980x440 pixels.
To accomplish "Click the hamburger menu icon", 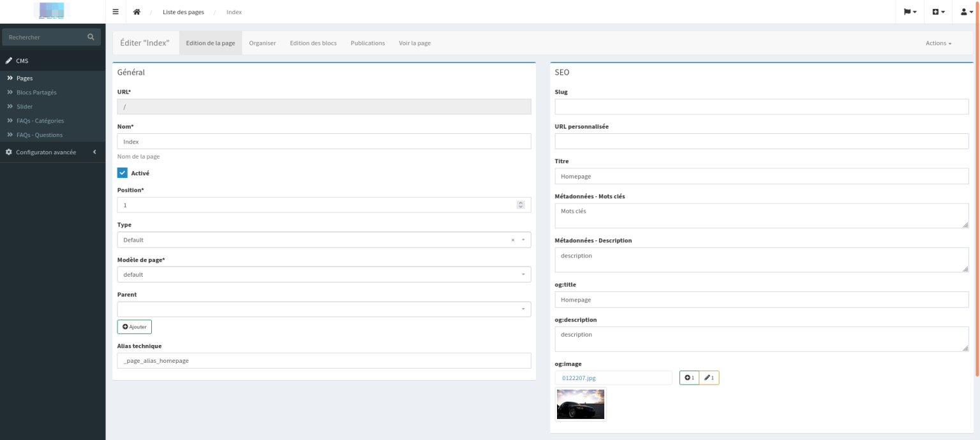I will (x=115, y=12).
